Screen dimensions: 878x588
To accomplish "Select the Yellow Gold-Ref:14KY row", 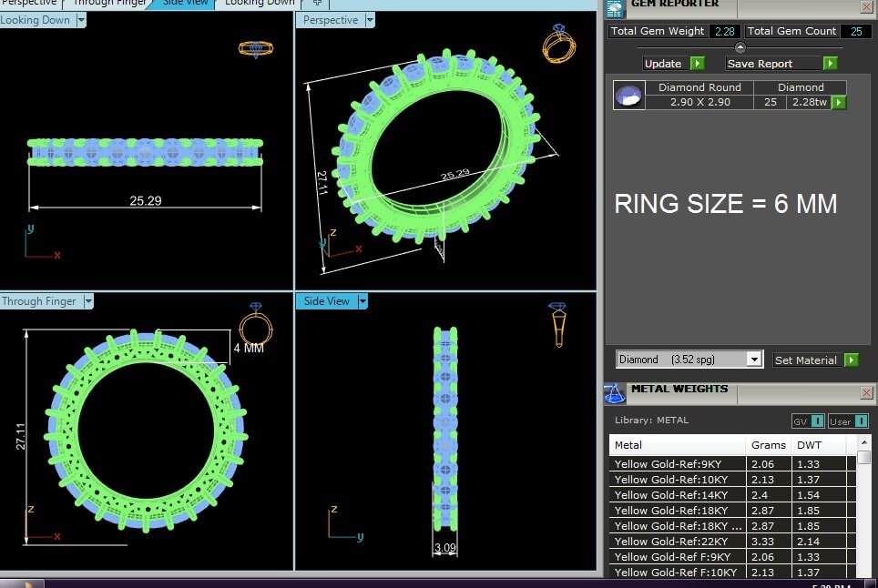I will tap(677, 494).
